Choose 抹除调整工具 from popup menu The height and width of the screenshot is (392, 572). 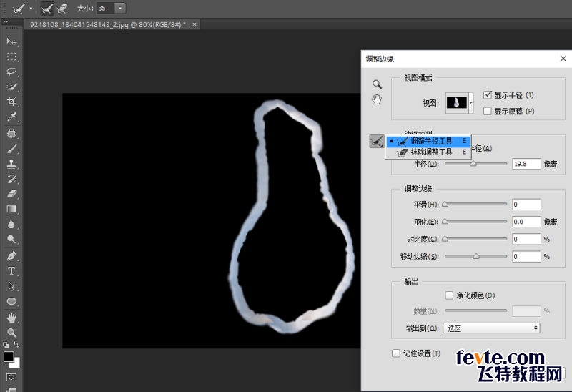point(428,152)
